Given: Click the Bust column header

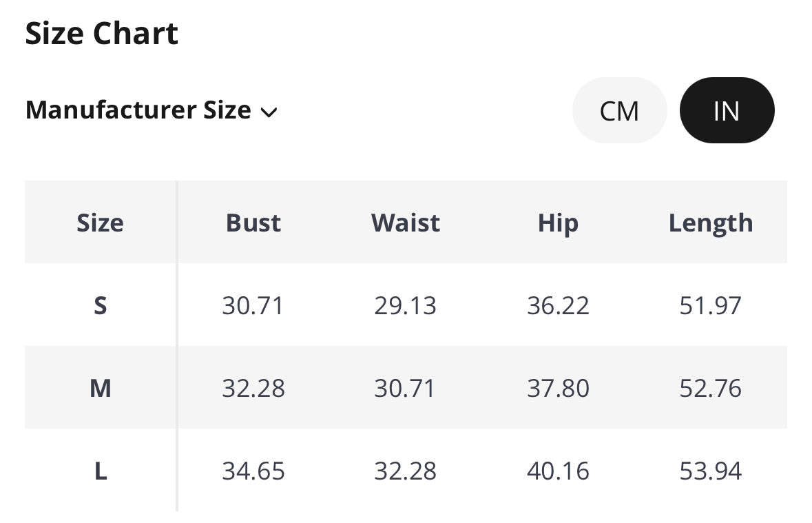Looking at the screenshot, I should pyautogui.click(x=253, y=223).
